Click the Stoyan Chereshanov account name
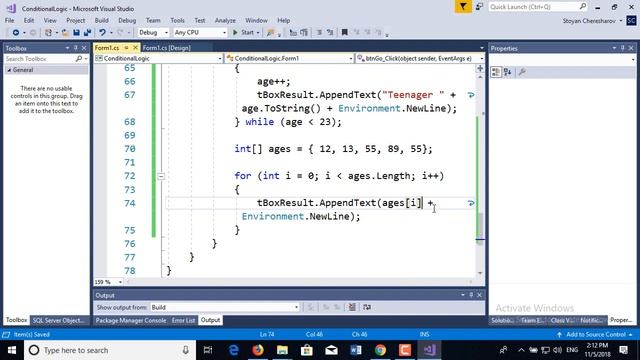 pyautogui.click(x=589, y=21)
